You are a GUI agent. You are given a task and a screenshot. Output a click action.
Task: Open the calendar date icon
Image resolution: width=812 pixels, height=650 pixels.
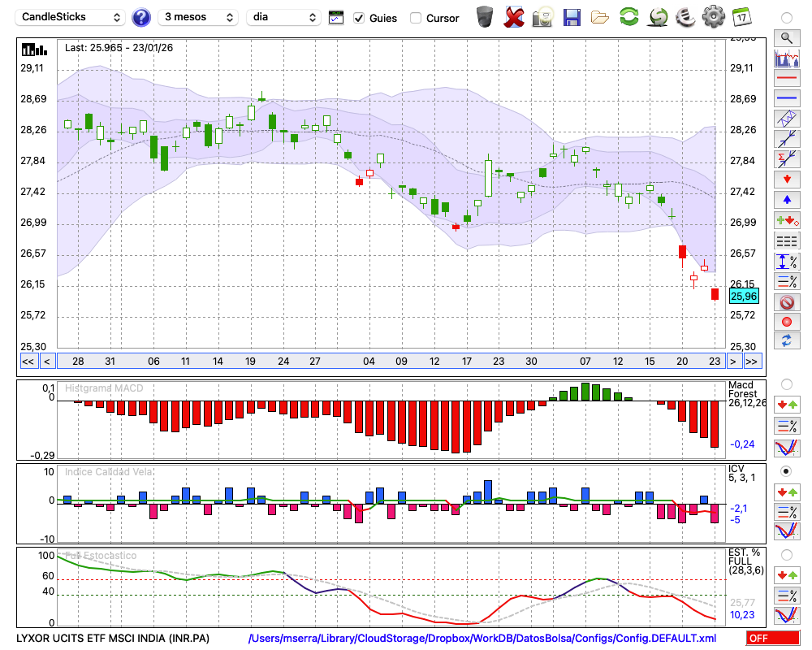741,16
